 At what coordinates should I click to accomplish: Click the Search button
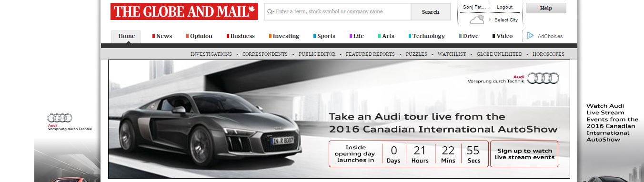click(431, 12)
